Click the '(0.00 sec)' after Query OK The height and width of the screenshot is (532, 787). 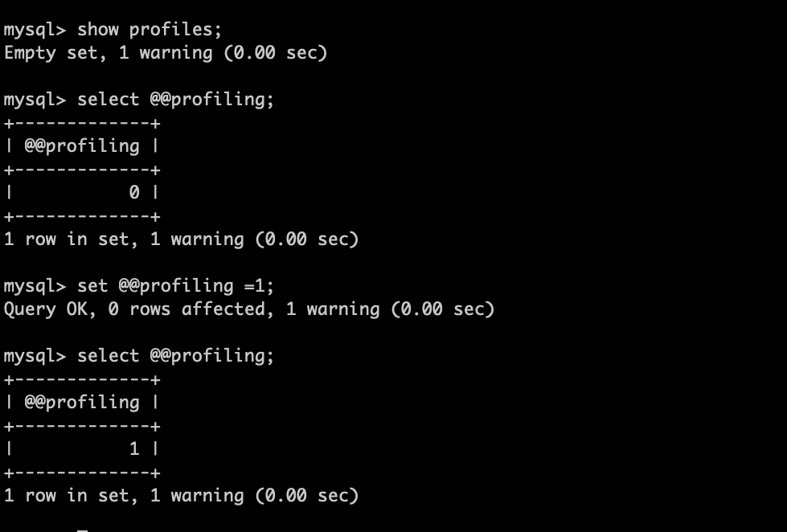coord(443,309)
